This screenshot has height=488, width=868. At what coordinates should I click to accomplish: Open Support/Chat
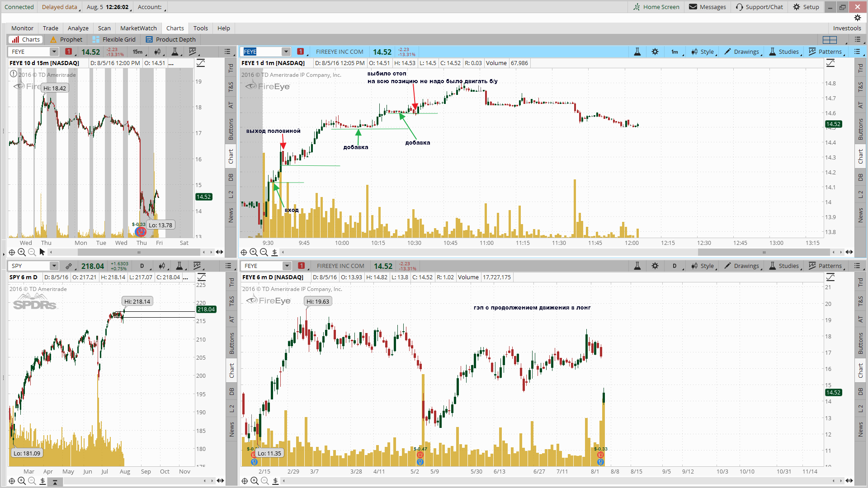[759, 7]
